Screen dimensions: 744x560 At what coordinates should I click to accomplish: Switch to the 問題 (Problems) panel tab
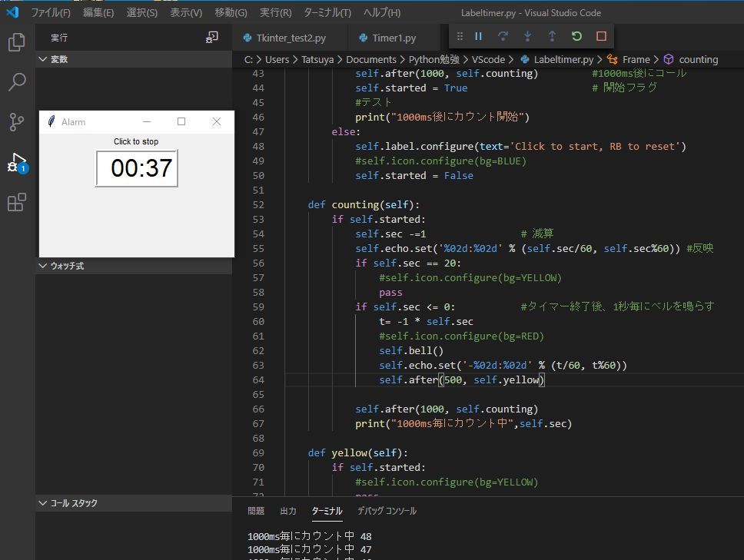point(256,511)
